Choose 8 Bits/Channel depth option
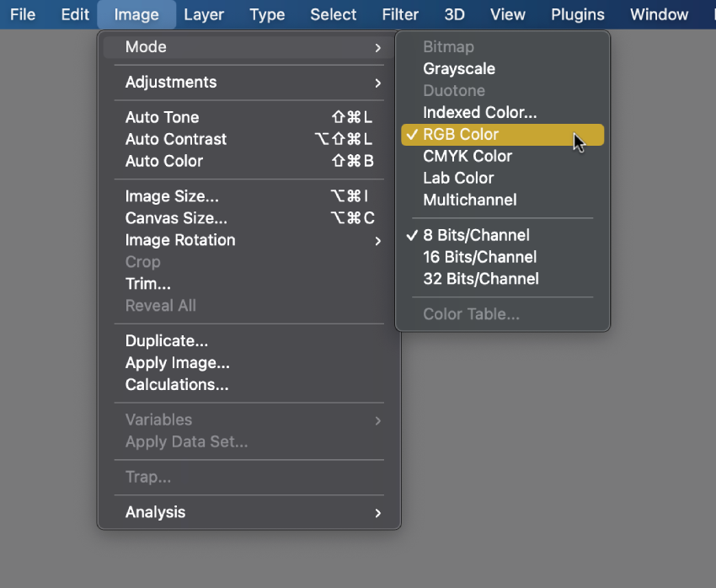 pyautogui.click(x=476, y=235)
